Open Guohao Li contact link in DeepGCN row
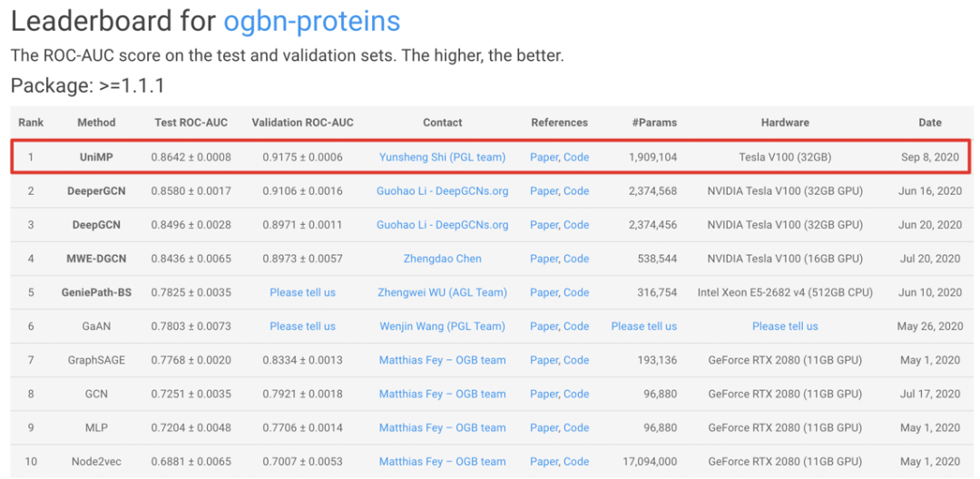This screenshot has height=479, width=980. tap(443, 225)
